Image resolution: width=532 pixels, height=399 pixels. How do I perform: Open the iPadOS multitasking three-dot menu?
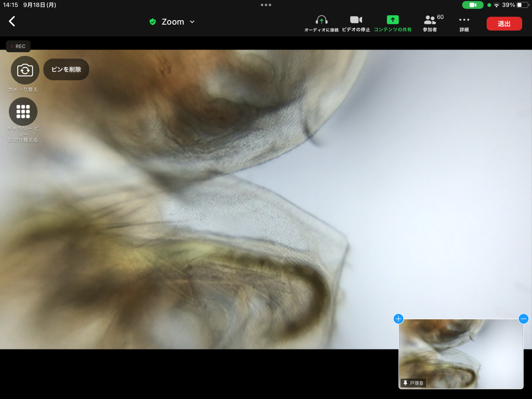(x=266, y=5)
